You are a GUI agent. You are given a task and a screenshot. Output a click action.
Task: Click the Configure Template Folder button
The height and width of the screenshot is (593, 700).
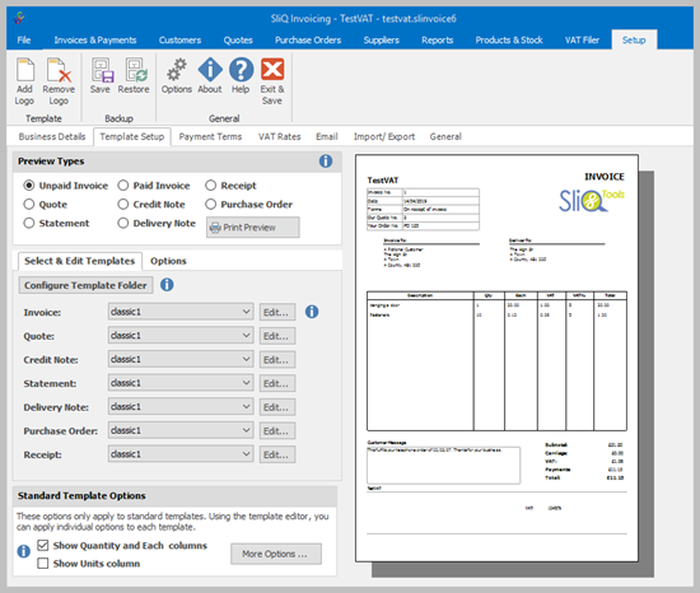point(85,285)
